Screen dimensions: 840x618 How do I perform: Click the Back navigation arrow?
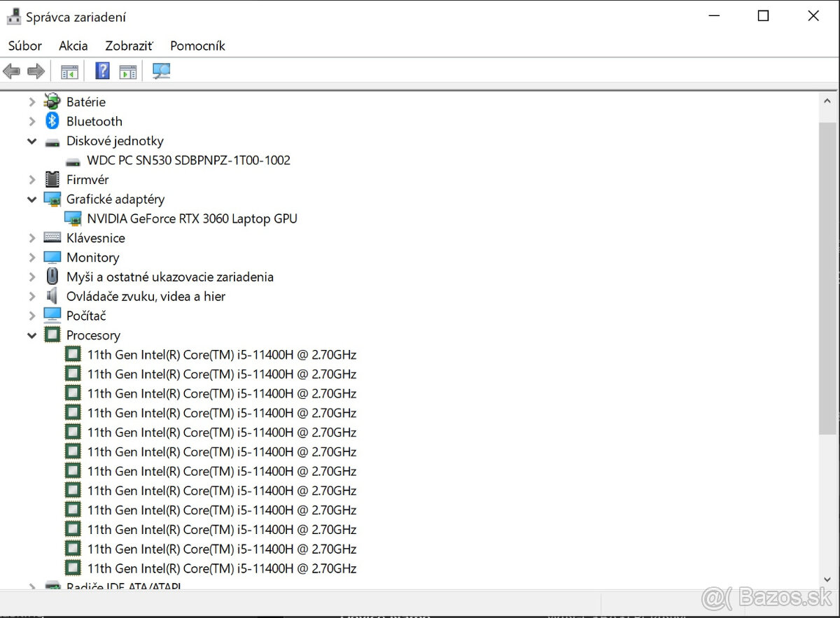click(11, 70)
